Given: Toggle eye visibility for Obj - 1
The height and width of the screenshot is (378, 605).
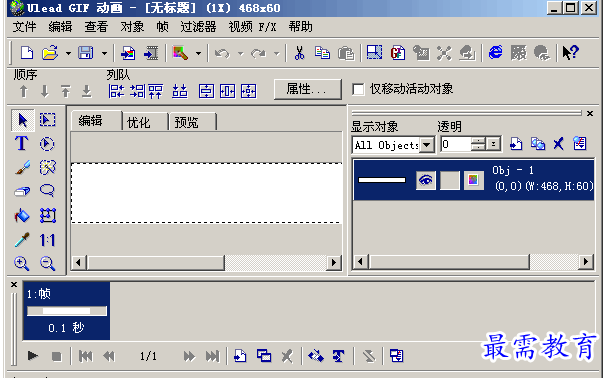Looking at the screenshot, I should pos(426,180).
